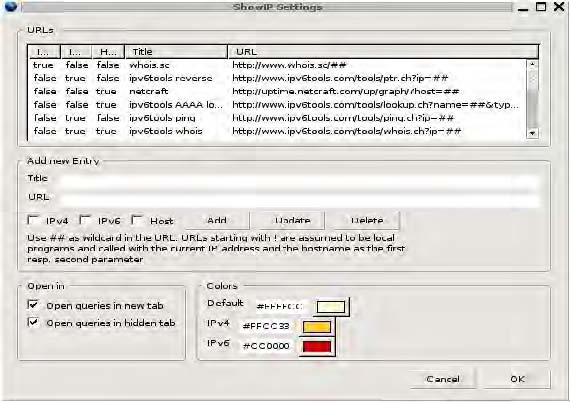This screenshot has width=570, height=402.
Task: Open the IPv6 red color swatch
Action: click(317, 346)
